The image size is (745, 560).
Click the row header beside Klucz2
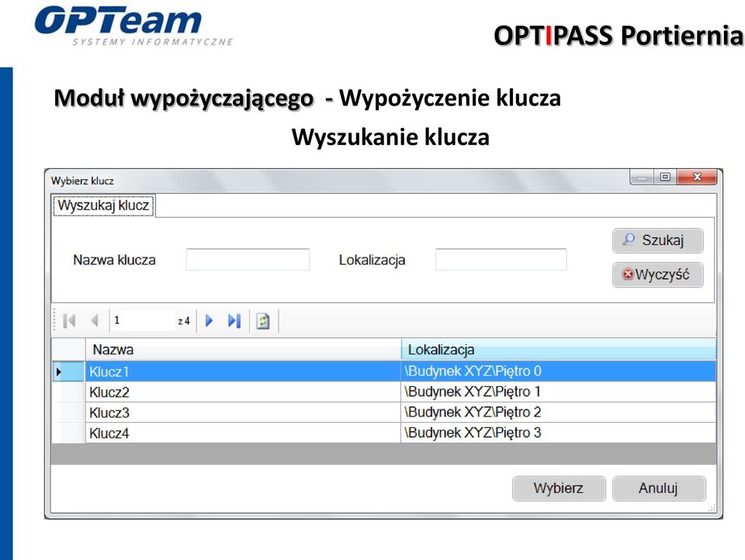pyautogui.click(x=68, y=392)
